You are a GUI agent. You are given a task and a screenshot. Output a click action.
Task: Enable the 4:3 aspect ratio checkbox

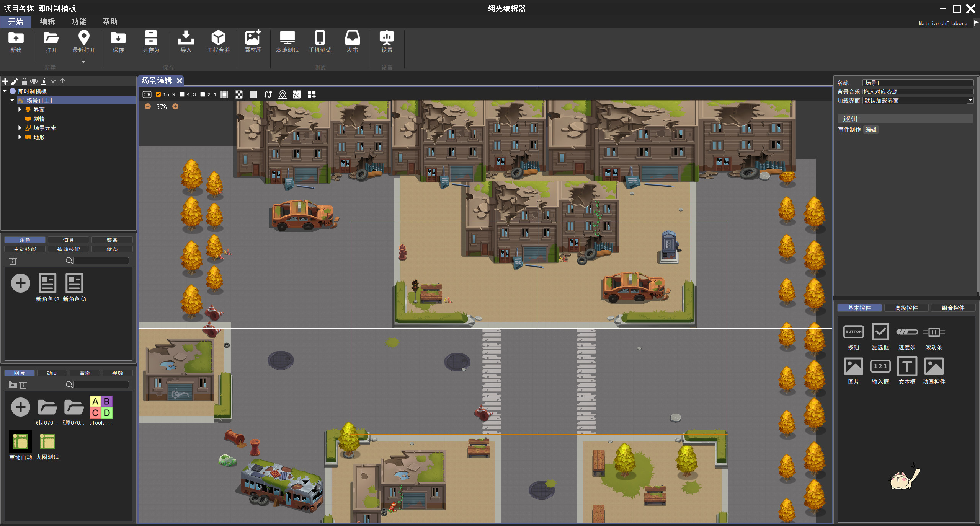182,94
